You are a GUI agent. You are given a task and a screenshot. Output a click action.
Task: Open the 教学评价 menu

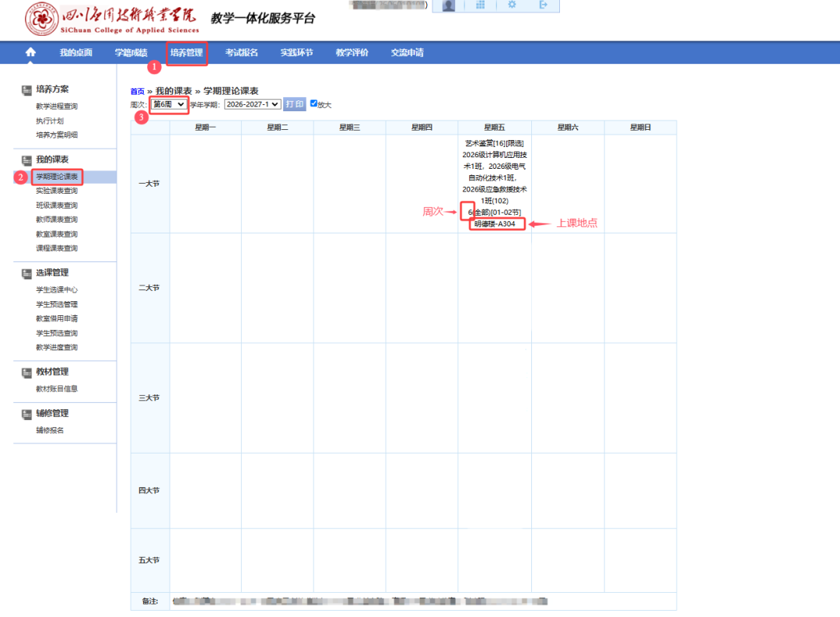[352, 53]
